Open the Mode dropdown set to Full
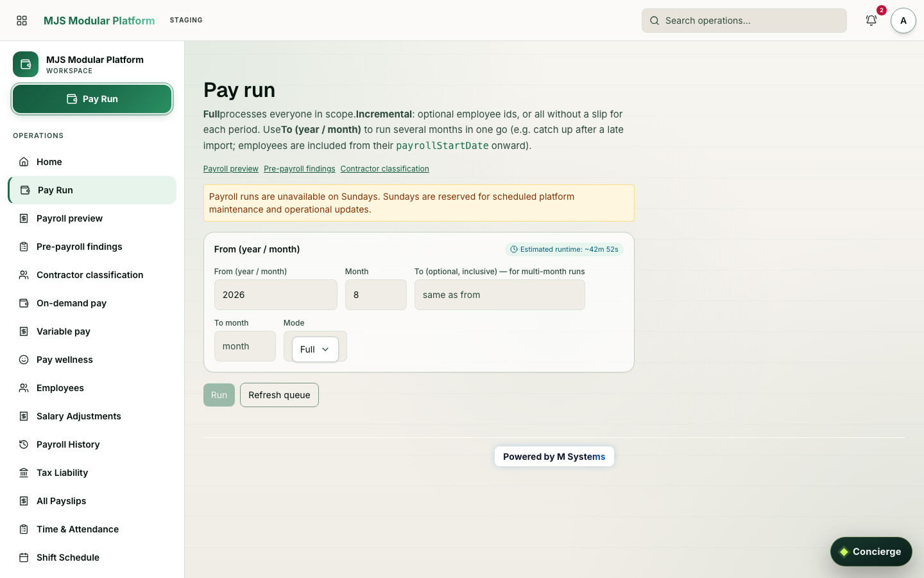 (x=315, y=349)
